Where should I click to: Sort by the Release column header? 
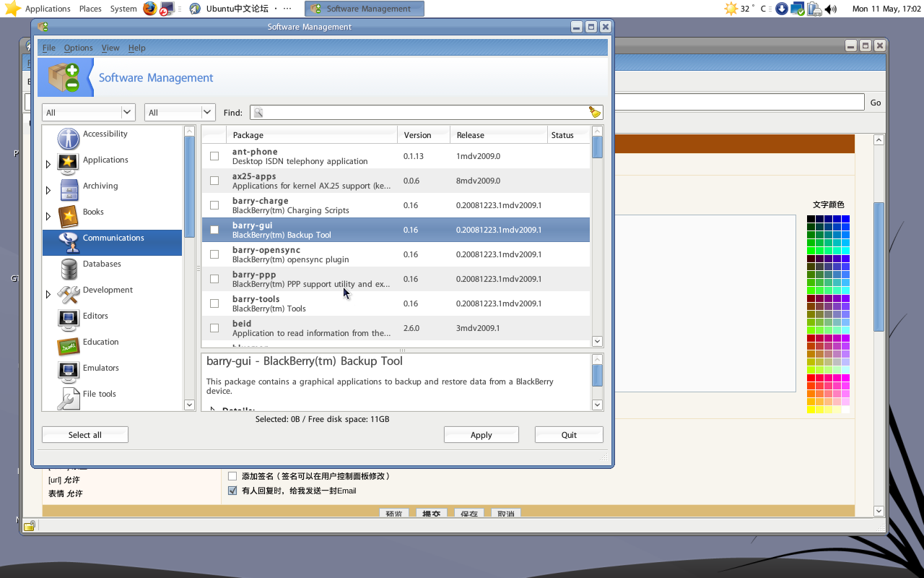[x=499, y=135]
